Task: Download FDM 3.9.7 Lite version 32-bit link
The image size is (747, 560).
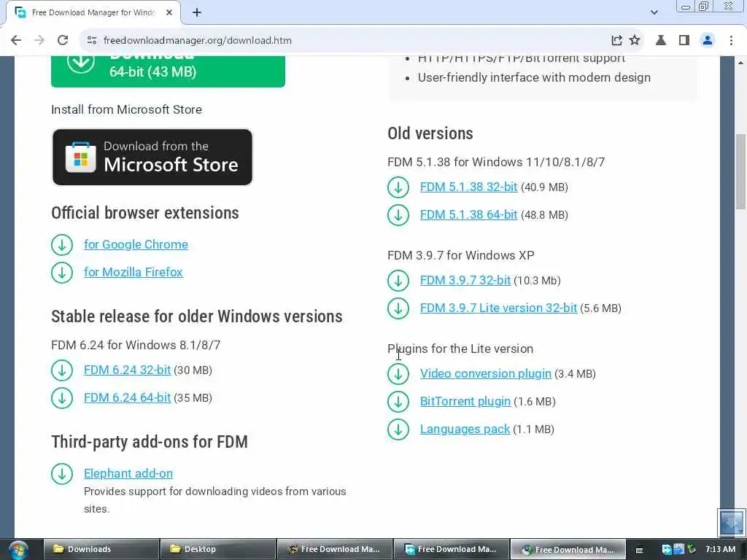Action: pos(498,308)
